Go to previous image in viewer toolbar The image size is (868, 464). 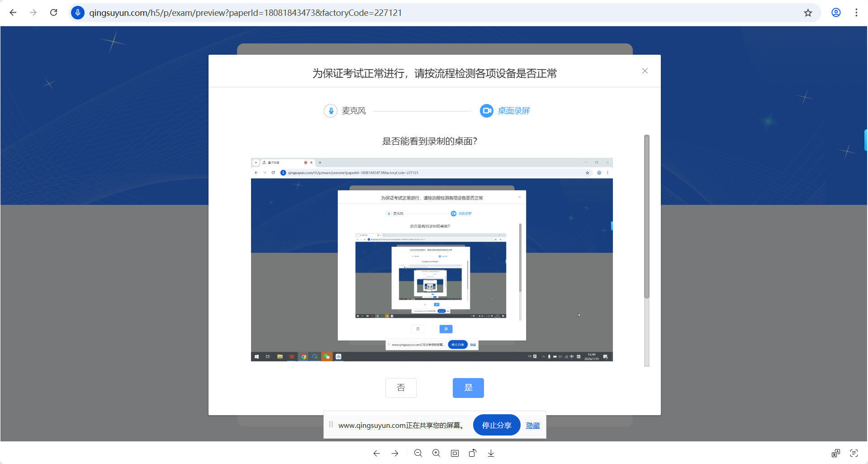(x=376, y=453)
